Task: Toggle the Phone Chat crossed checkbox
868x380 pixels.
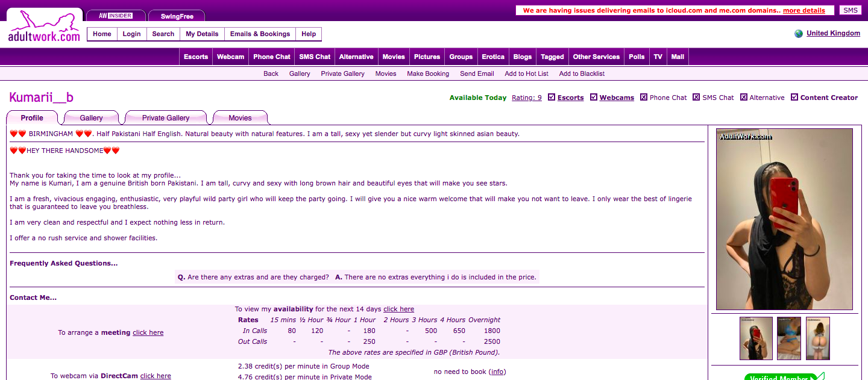Action: pos(644,97)
